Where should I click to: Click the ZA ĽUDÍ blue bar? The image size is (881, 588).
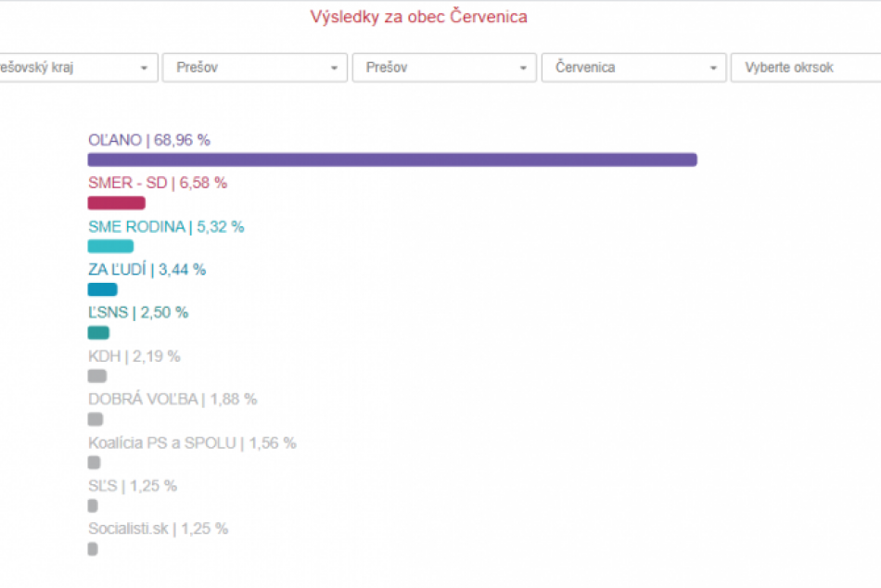point(102,289)
